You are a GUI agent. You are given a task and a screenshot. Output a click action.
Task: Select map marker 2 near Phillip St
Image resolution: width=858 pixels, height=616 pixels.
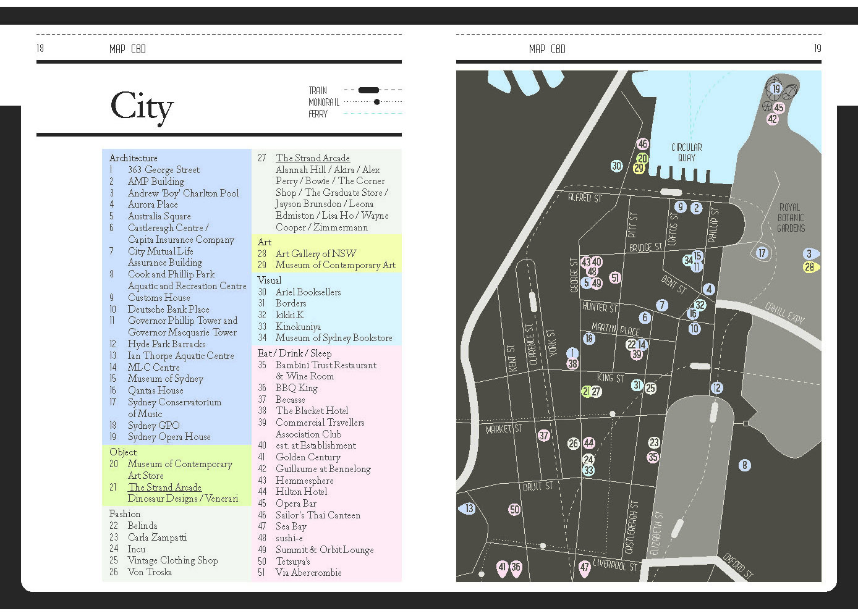click(696, 208)
